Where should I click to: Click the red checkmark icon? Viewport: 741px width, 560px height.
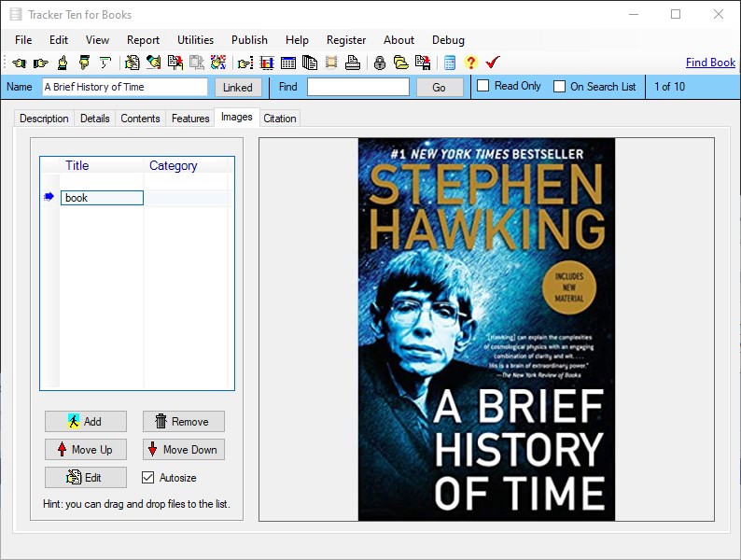click(493, 62)
